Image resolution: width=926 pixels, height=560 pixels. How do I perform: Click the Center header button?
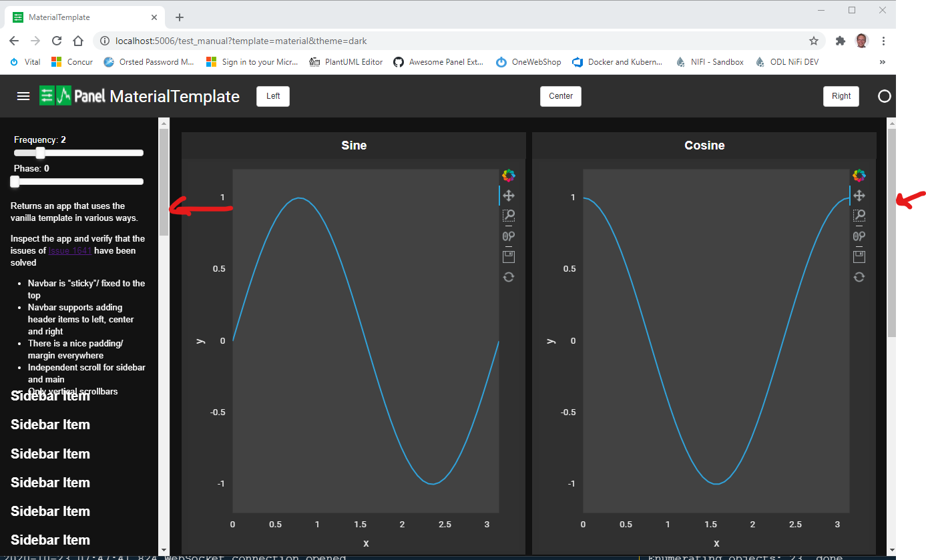point(560,95)
